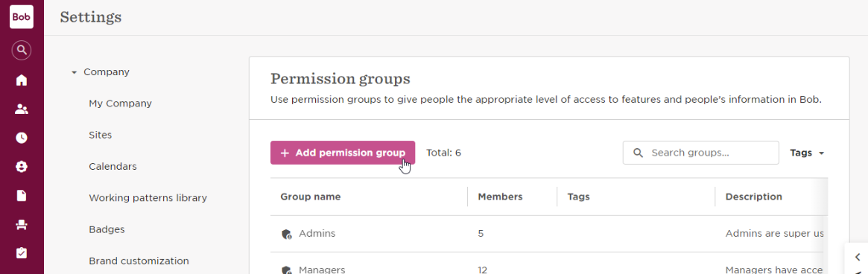Image resolution: width=868 pixels, height=274 pixels.
Task: Sort by the Group name column header
Action: pos(311,197)
